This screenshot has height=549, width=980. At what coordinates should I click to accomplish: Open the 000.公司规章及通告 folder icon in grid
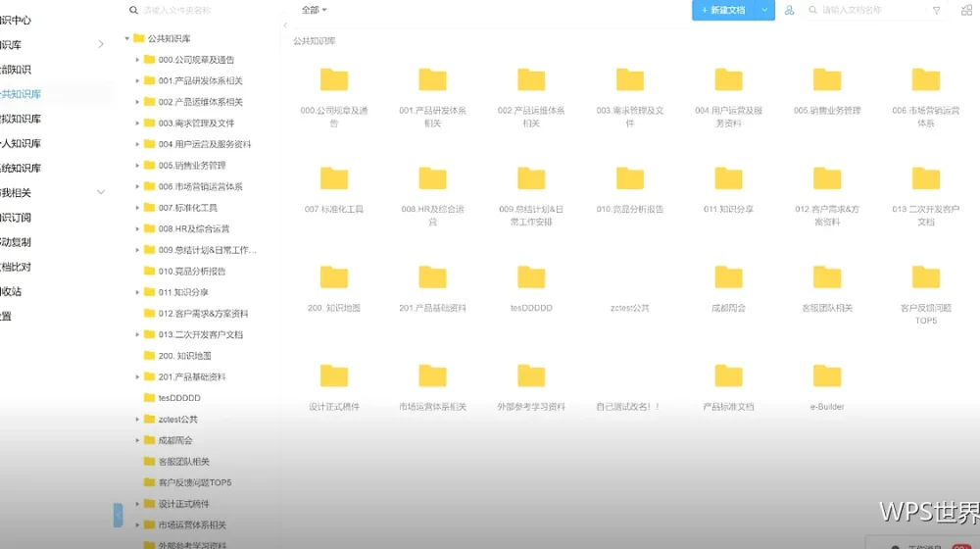pyautogui.click(x=334, y=80)
